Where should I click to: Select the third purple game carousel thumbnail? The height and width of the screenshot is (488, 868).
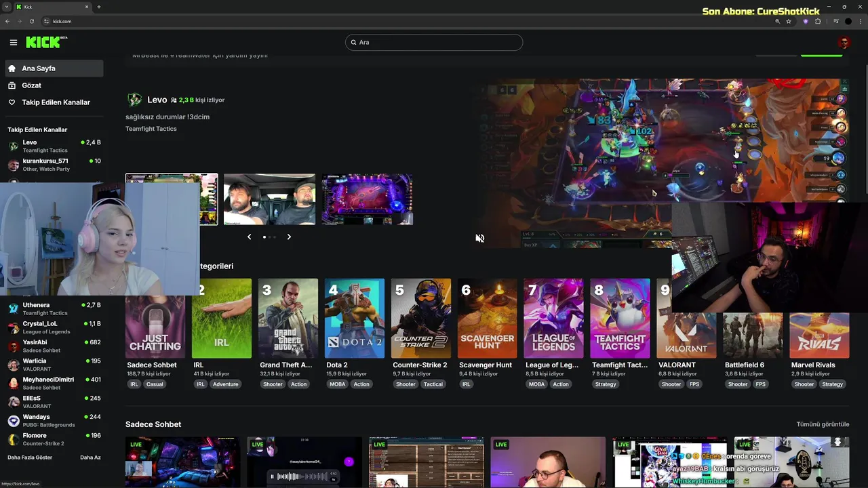(x=367, y=199)
